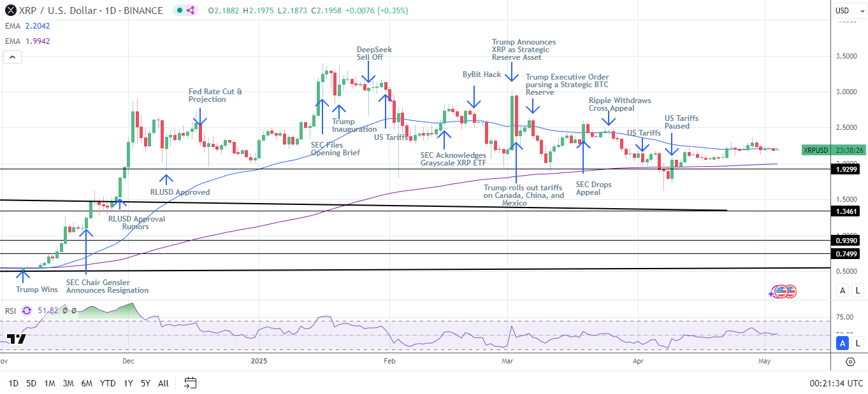The height and width of the screenshot is (394, 868).
Task: Select the 'SEC Drops Appeal' annotation
Action: tap(593, 188)
